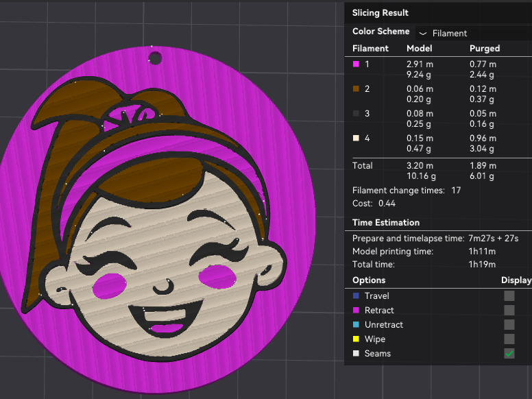The width and height of the screenshot is (532, 399).
Task: Click the Options heading
Action: click(369, 280)
